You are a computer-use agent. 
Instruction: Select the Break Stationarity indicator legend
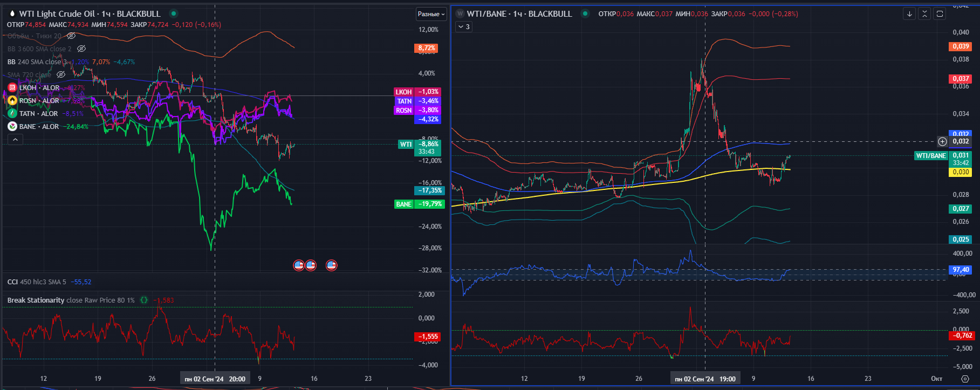pyautogui.click(x=71, y=300)
